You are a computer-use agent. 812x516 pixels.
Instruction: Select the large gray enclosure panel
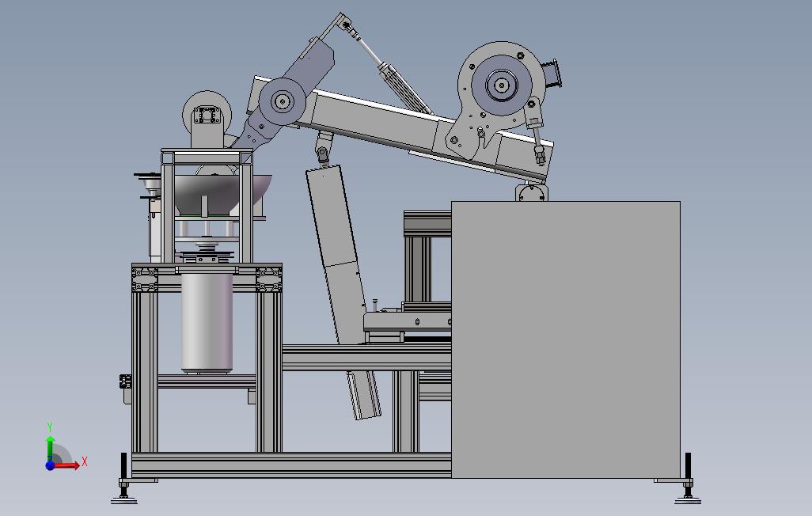pos(566,340)
